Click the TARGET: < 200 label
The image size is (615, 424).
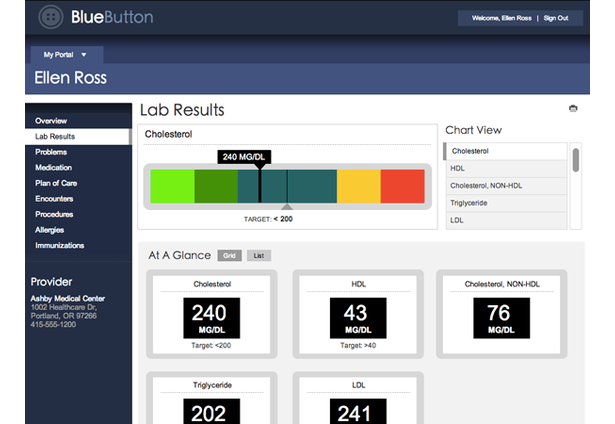coord(268,219)
